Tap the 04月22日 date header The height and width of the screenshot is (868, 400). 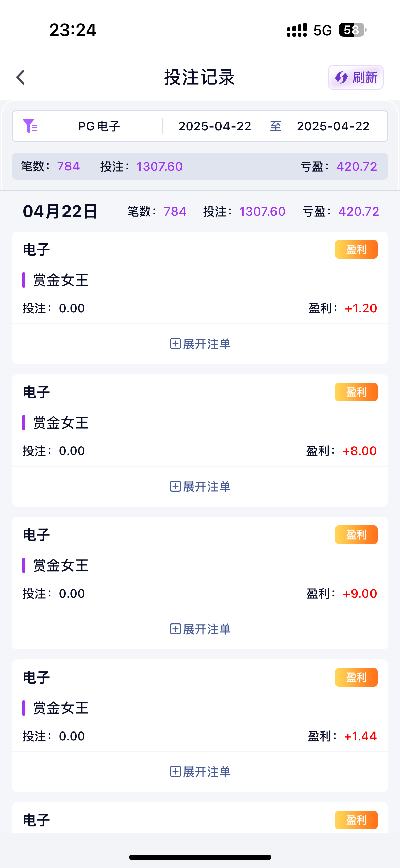pos(60,212)
